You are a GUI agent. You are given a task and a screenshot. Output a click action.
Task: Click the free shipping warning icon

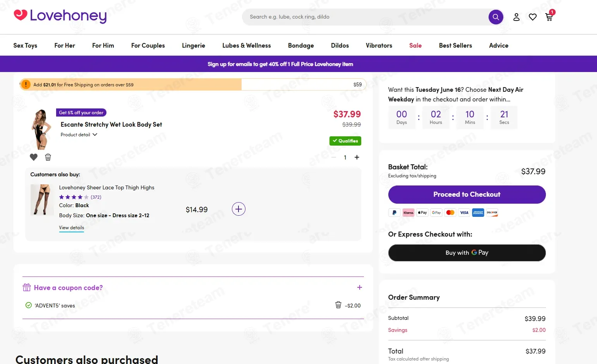pos(26,84)
